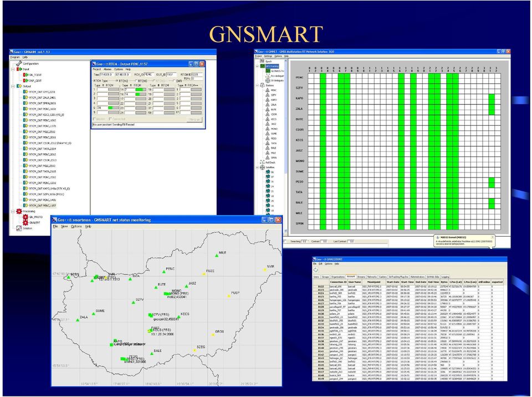Click the red Input node icon in GNMAIN

[19, 69]
